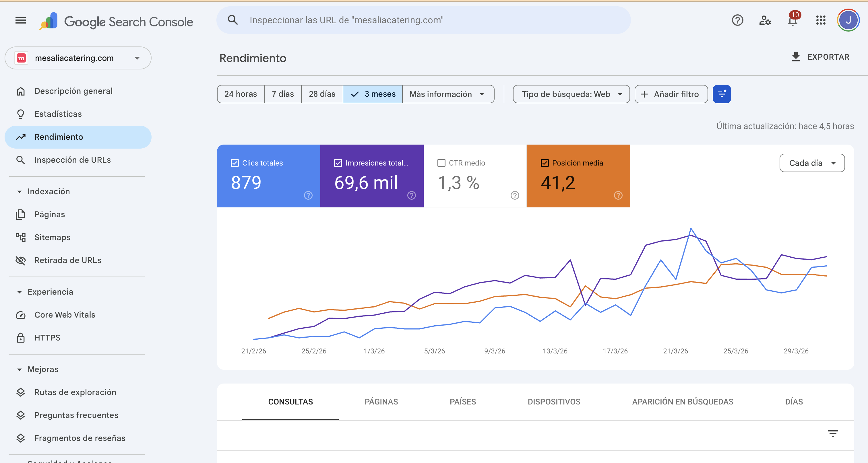Enable the CTR medio checkbox

click(x=441, y=163)
